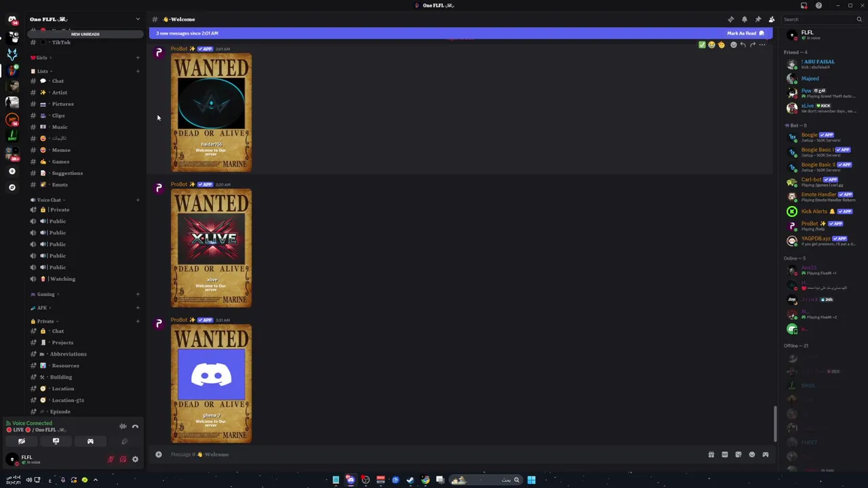Open the three-dot menu on the ProBot message
Image resolution: width=868 pixels, height=488 pixels.
(x=762, y=45)
